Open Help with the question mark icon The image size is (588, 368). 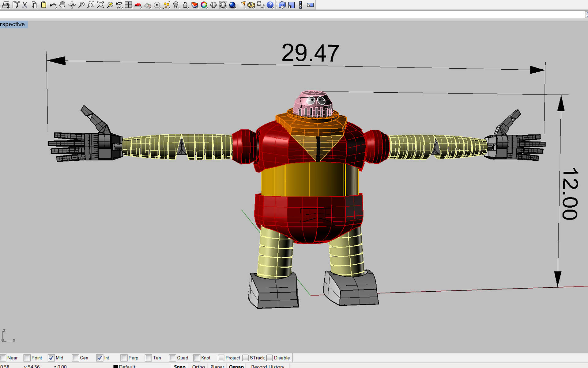(x=270, y=5)
